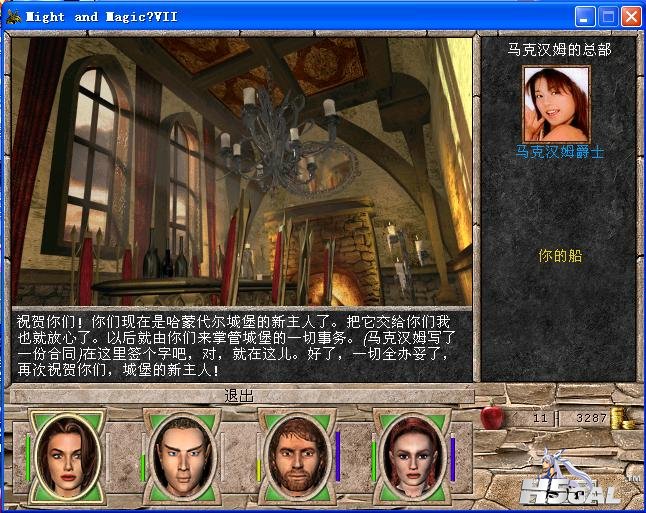Minimize the Might and Magic VII window

[x=585, y=17]
